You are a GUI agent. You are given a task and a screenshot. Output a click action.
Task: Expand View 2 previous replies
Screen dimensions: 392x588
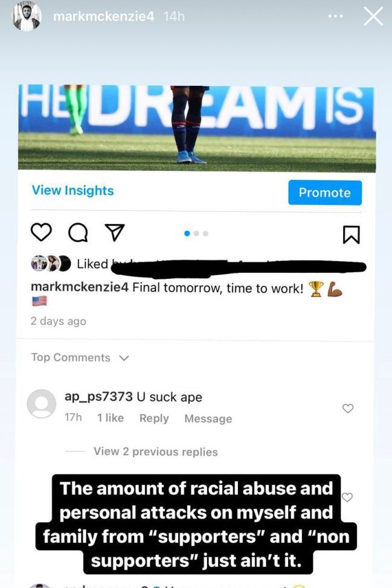[155, 452]
